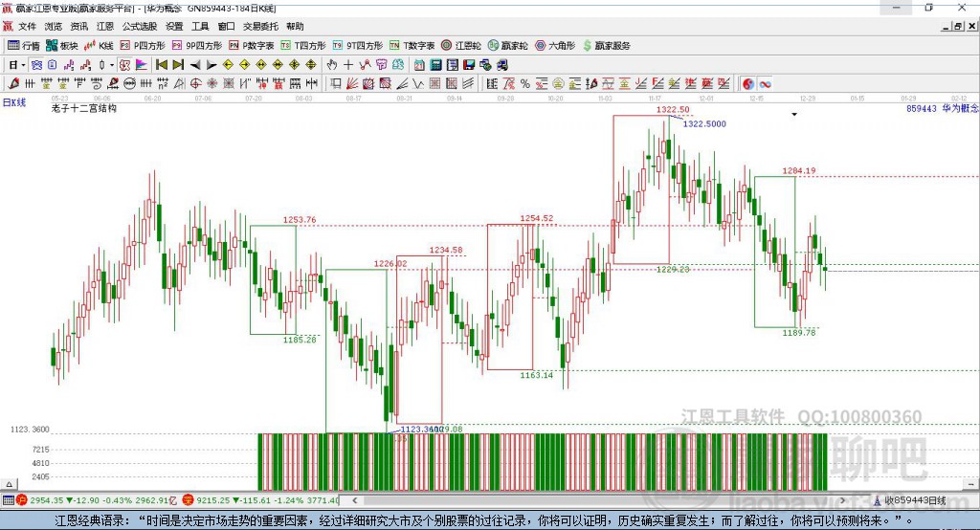
Task: Switch to K线 chart view
Action: click(x=99, y=46)
